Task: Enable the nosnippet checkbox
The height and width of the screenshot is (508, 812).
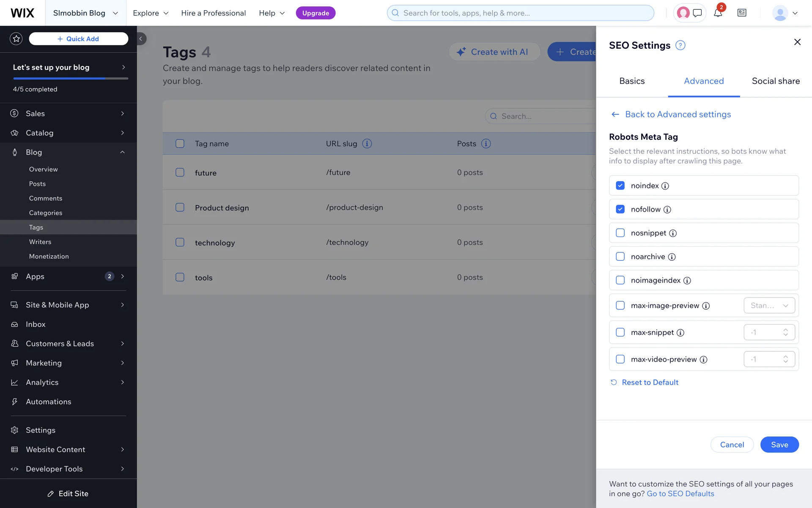Action: [x=620, y=233]
